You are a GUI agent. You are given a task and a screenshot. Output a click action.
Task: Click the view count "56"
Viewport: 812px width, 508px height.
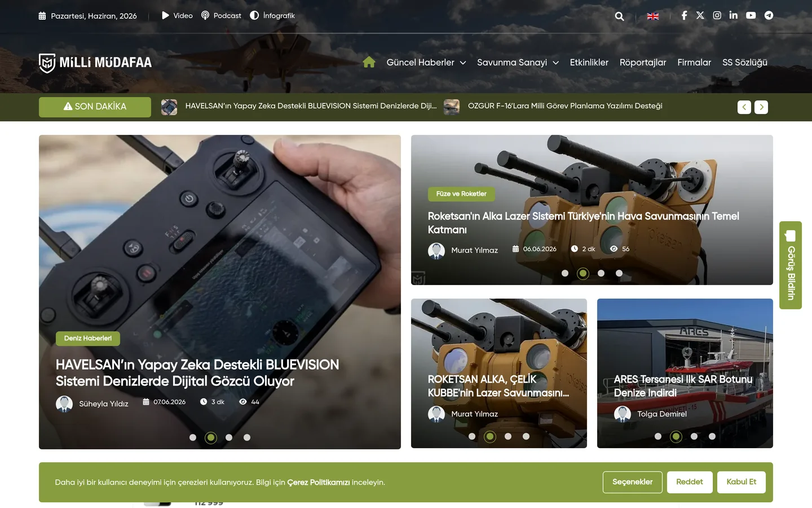point(625,249)
